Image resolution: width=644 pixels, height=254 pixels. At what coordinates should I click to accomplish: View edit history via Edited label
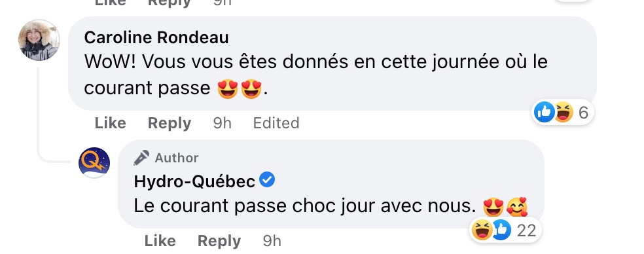pyautogui.click(x=276, y=123)
